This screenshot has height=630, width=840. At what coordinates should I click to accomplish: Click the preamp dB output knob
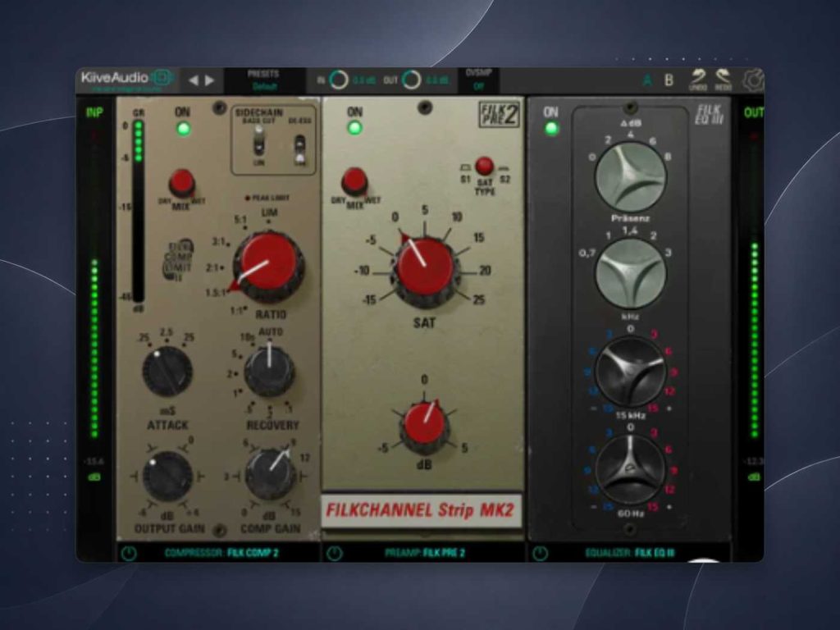[x=424, y=427]
